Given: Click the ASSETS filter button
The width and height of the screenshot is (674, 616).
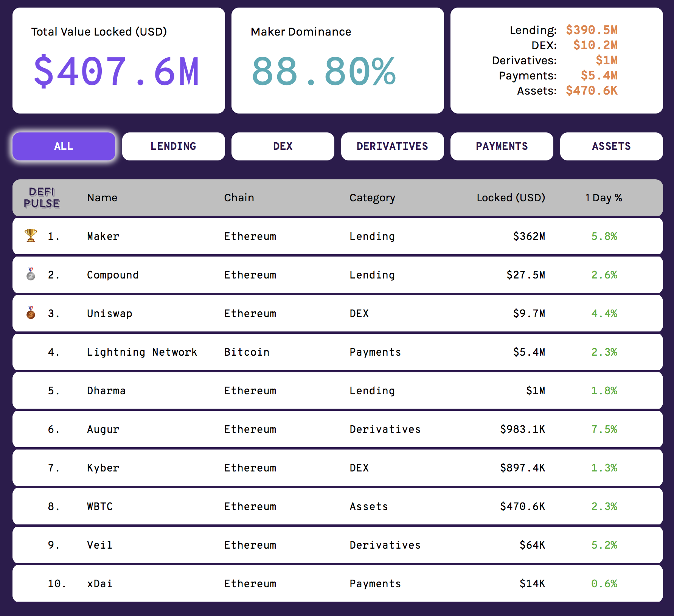Looking at the screenshot, I should [611, 146].
